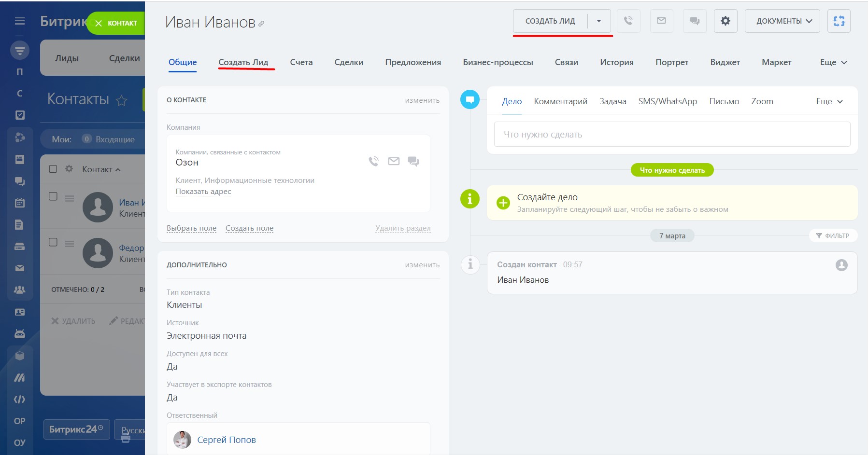868x455 pixels.
Task: Click the email envelope icon in top toolbar
Action: coord(661,21)
